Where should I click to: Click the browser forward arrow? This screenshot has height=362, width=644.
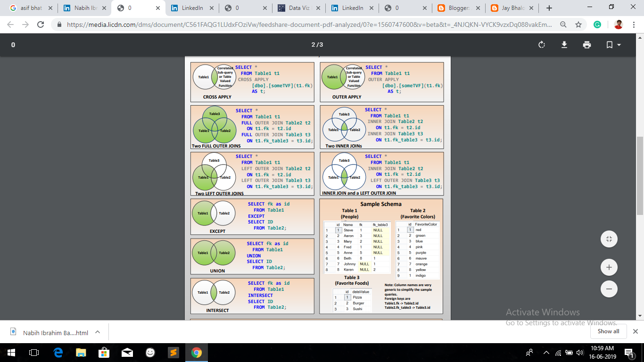(x=25, y=25)
